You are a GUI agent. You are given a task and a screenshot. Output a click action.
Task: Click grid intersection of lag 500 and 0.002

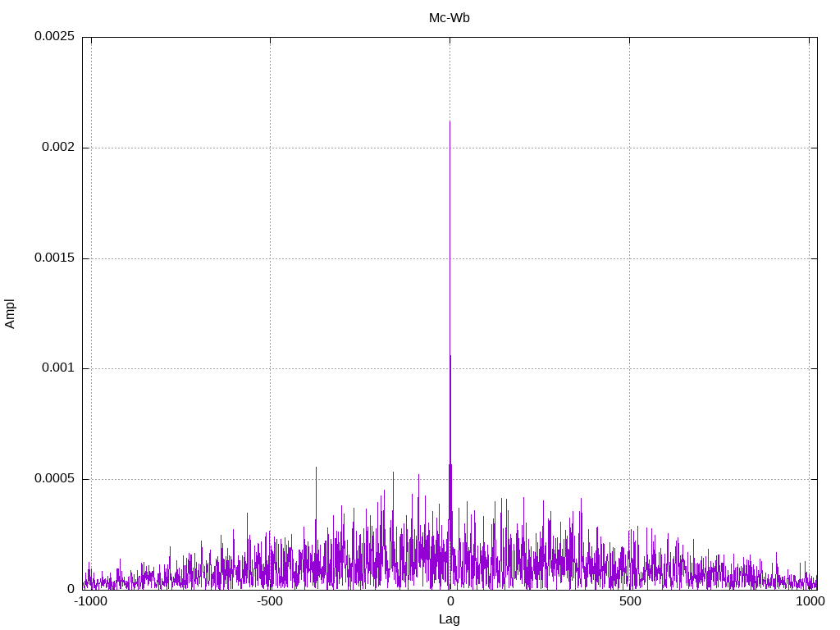pyautogui.click(x=629, y=148)
